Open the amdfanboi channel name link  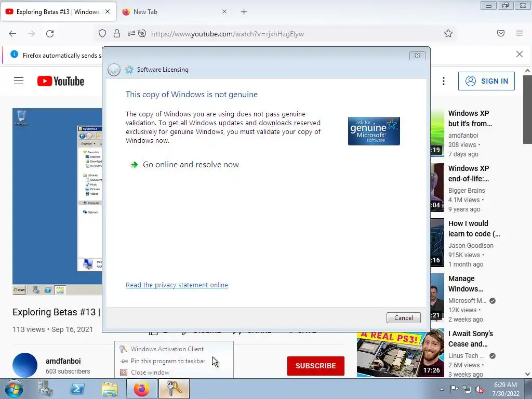63,361
